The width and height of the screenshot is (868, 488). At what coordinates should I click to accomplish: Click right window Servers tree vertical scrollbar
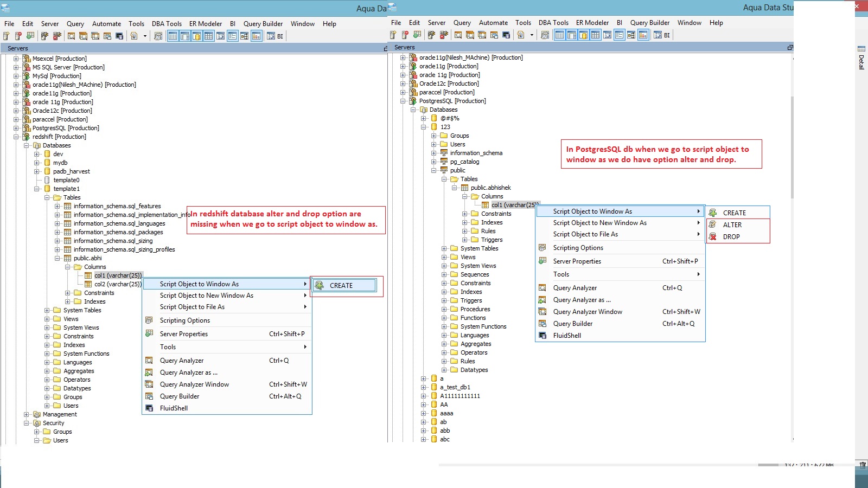792,147
